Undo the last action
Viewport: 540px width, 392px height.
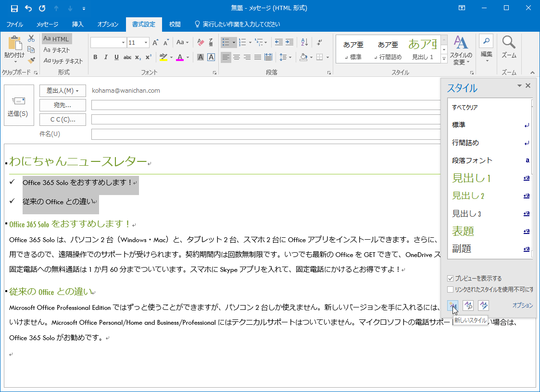point(28,8)
